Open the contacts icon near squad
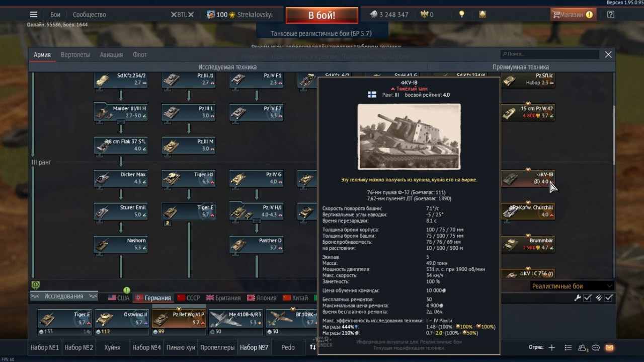The image size is (644, 362). tap(583, 347)
